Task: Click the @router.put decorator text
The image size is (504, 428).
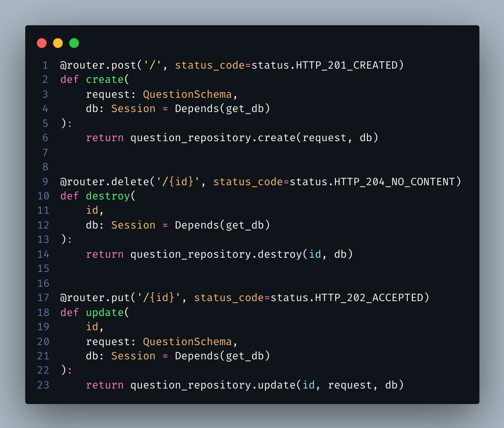Action: [x=95, y=298]
